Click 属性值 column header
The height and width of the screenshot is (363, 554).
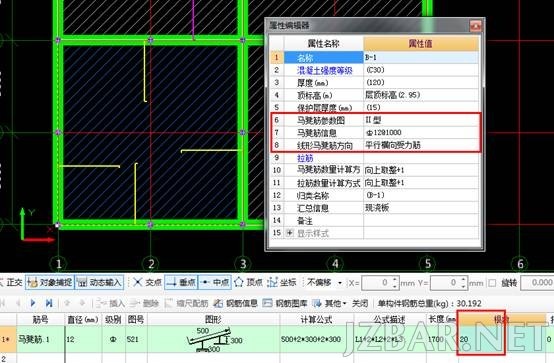(421, 43)
